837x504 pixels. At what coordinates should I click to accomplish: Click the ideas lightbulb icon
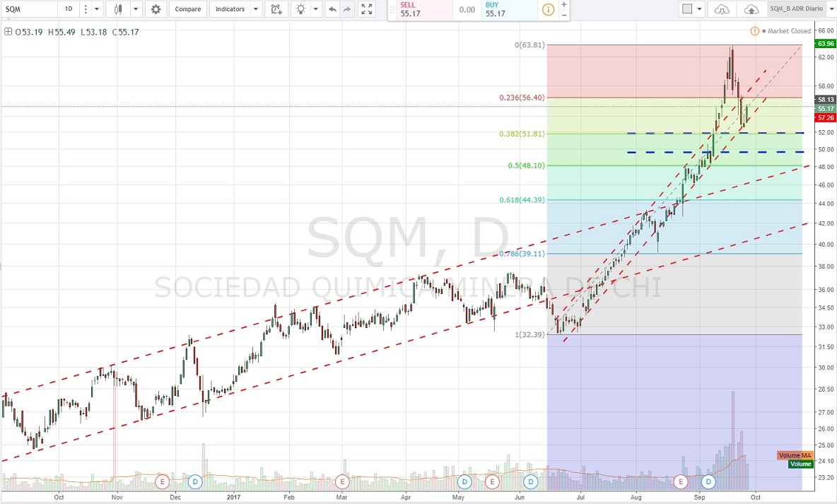(x=301, y=9)
